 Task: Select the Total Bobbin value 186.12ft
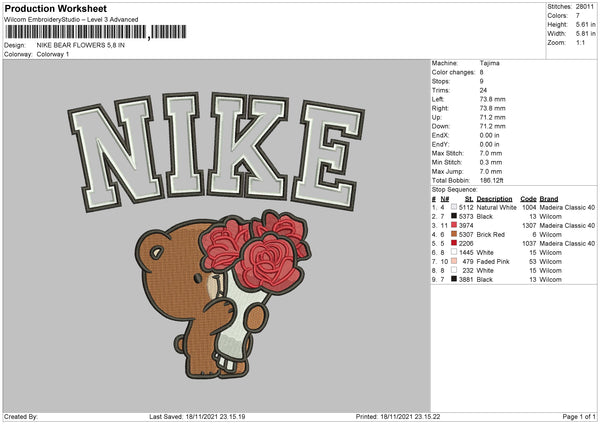(x=492, y=180)
